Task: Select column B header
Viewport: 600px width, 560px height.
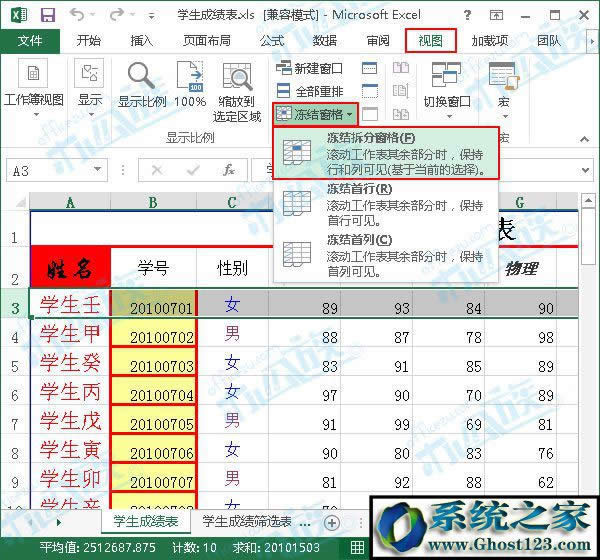Action: point(153,202)
